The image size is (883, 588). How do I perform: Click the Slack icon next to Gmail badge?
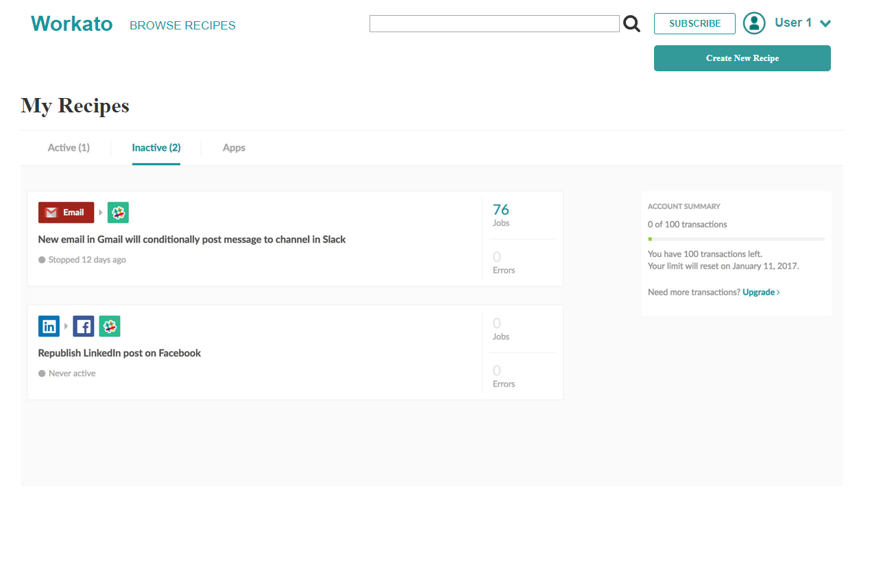coord(118,212)
